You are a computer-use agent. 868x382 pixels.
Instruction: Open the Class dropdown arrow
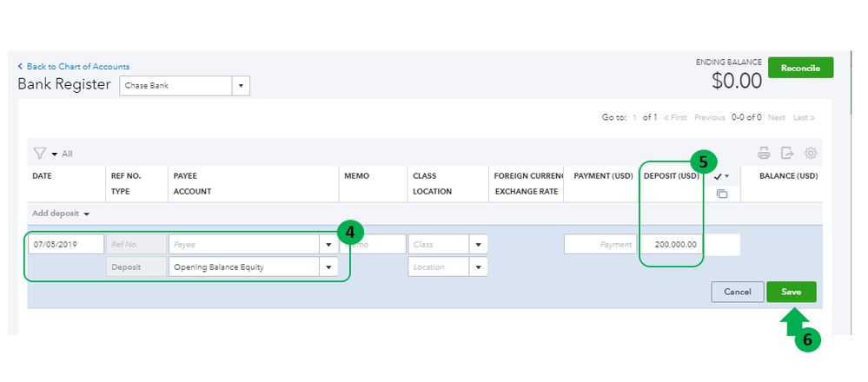[x=479, y=245]
